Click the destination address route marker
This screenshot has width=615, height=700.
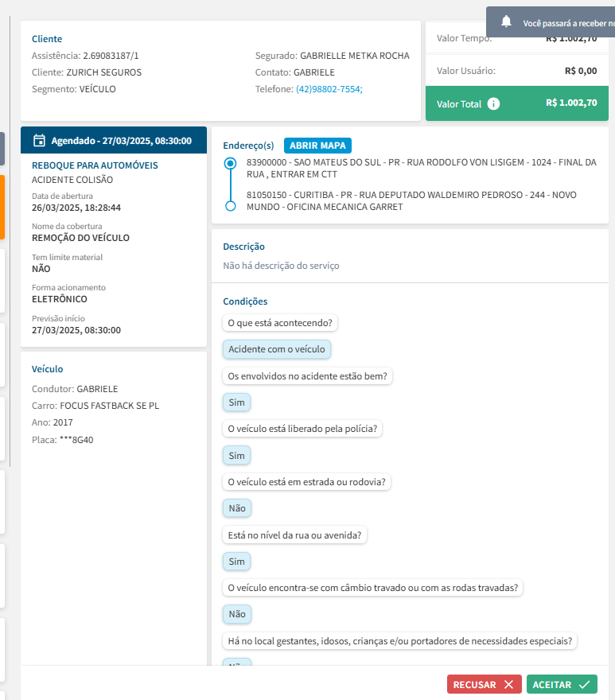click(231, 206)
